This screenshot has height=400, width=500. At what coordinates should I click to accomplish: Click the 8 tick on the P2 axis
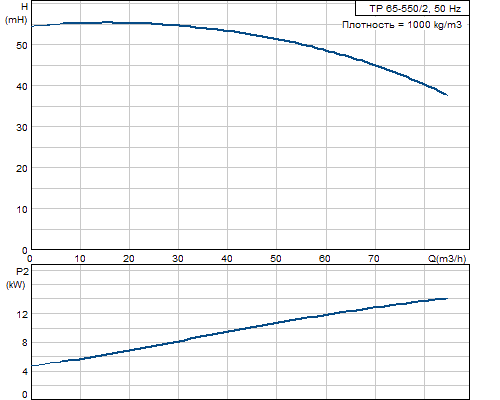(25, 343)
